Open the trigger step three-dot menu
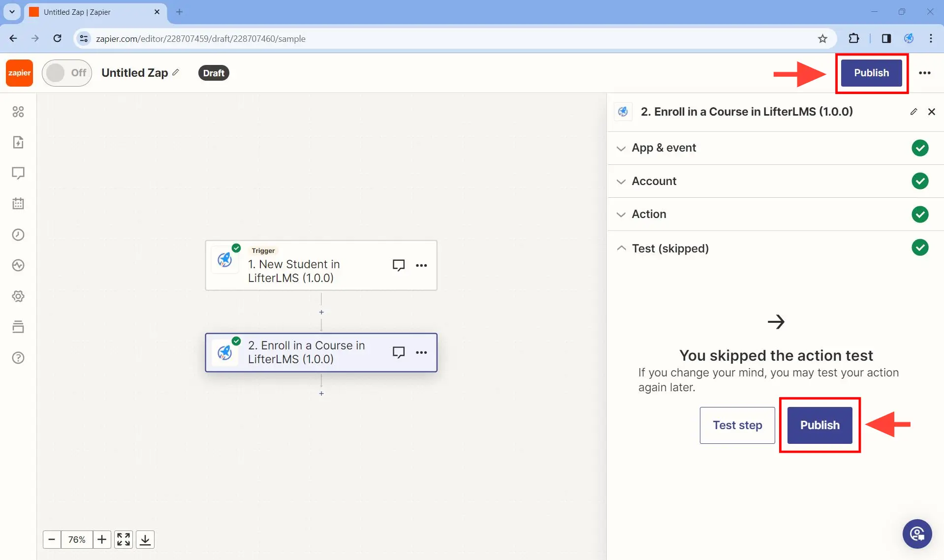 [421, 265]
